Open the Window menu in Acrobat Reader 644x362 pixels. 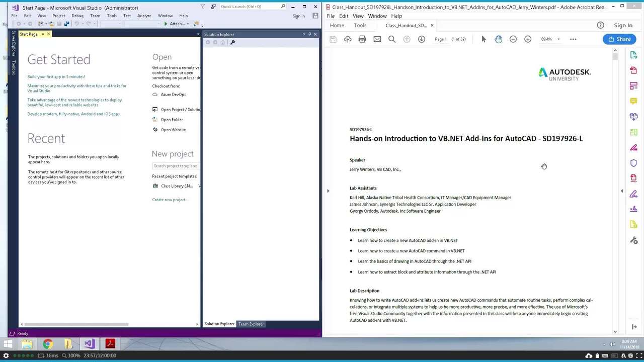(377, 16)
